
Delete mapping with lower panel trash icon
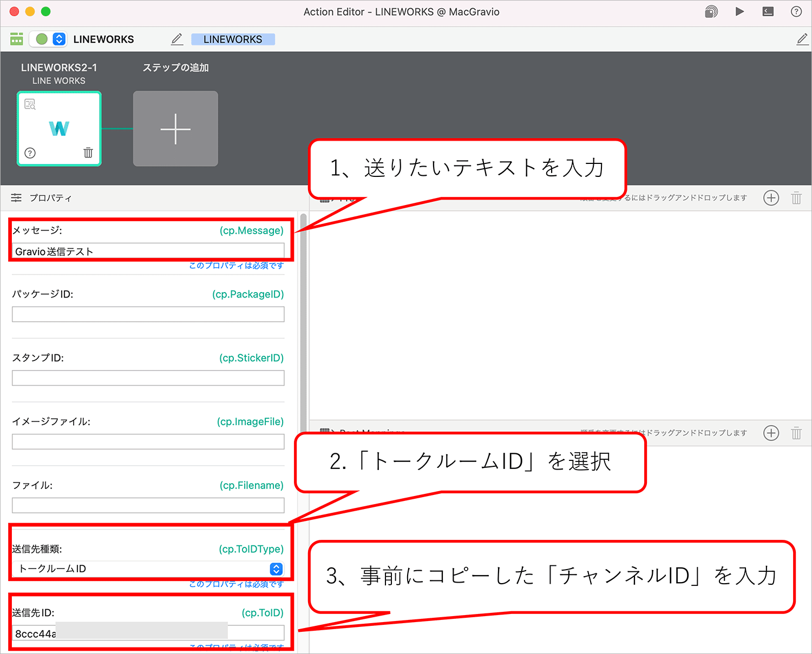pyautogui.click(x=796, y=433)
